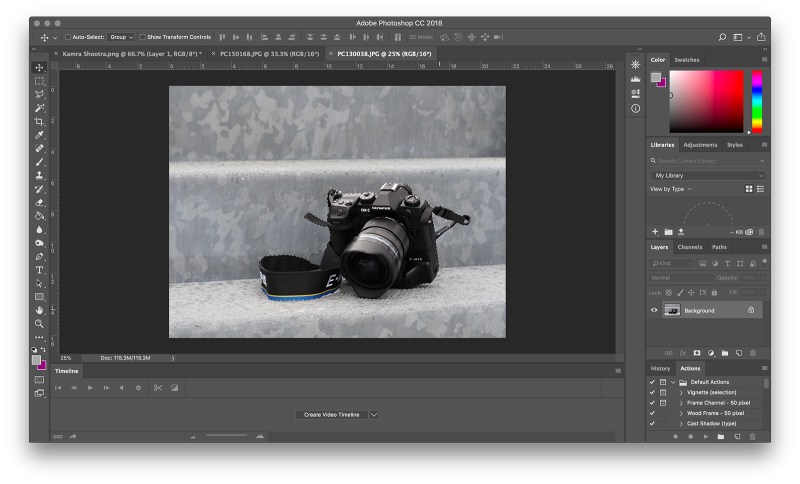This screenshot has height=484, width=800.
Task: Select the Crop tool
Action: coord(40,121)
